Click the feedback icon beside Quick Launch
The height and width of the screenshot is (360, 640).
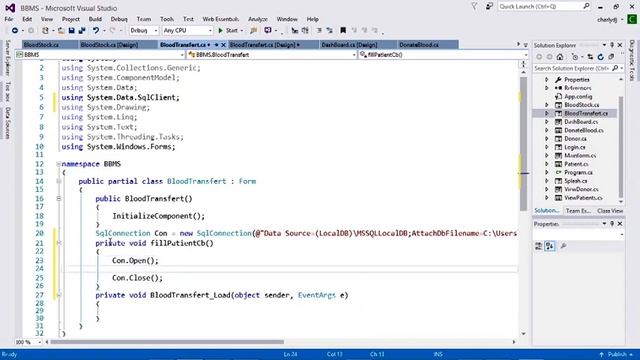(x=489, y=7)
